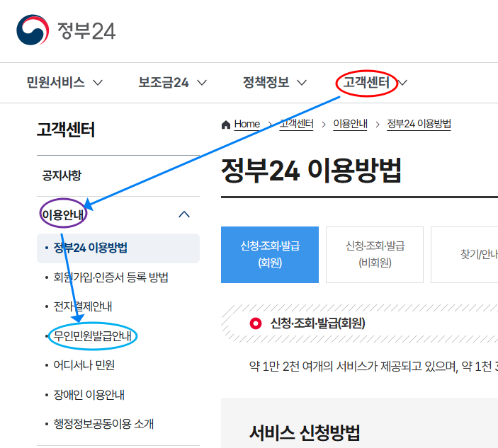Image resolution: width=498 pixels, height=448 pixels.
Task: Expand the chevron next to 보조금24
Action: coord(202,83)
